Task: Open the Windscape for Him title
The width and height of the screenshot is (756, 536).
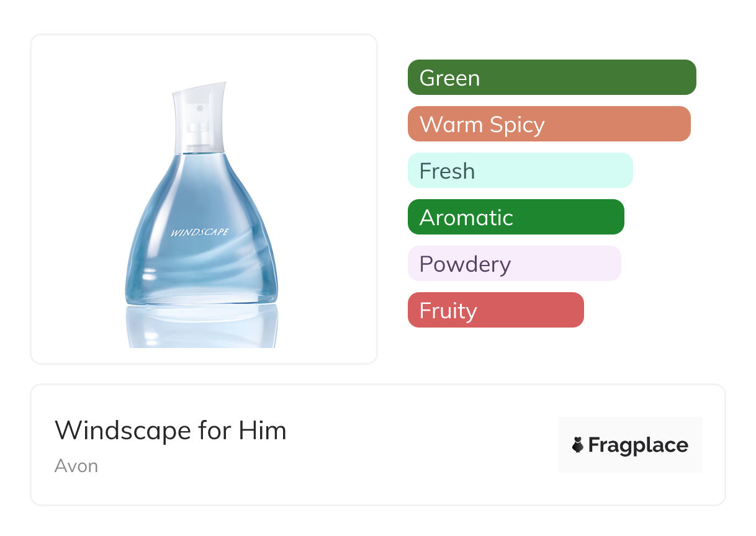Action: point(171,431)
